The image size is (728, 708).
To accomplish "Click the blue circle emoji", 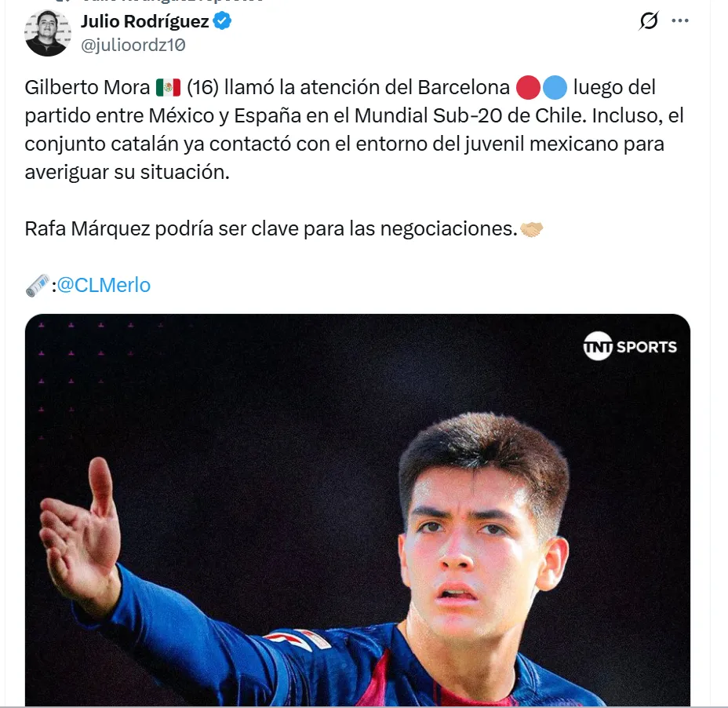I will [555, 87].
